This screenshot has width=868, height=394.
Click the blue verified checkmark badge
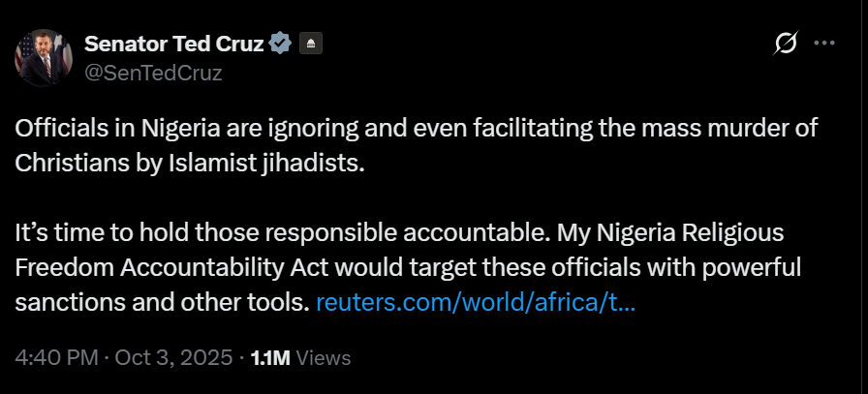click(281, 44)
